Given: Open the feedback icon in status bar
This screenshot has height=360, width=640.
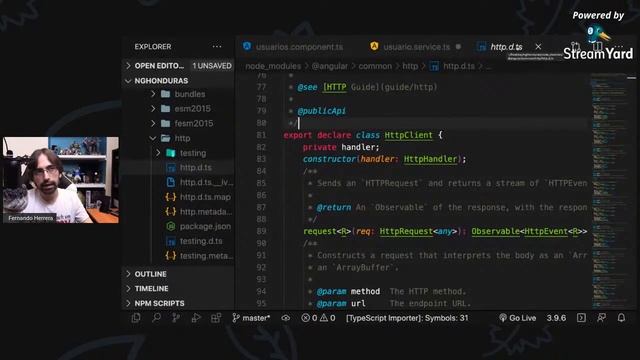Looking at the screenshot, I should pyautogui.click(x=601, y=318).
